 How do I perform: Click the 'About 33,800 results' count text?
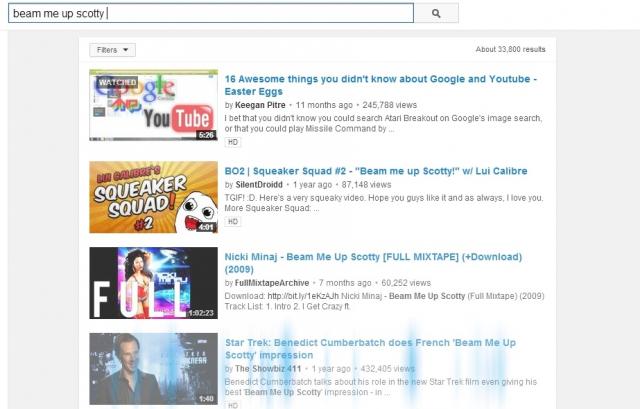[510, 49]
